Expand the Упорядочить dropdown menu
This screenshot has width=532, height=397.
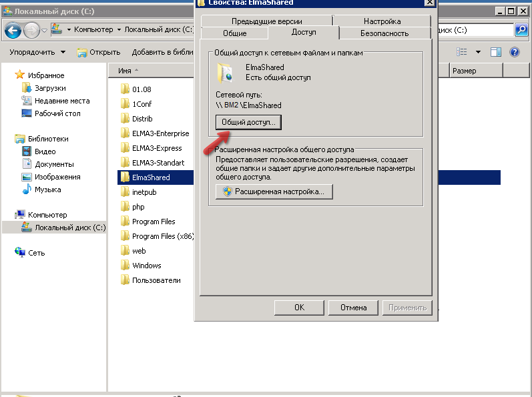(37, 52)
